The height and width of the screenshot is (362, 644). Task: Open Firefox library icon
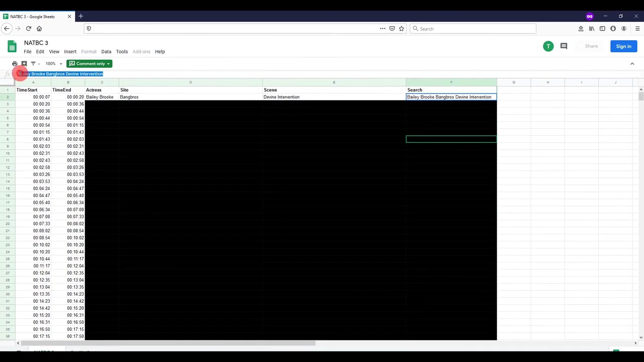point(592,29)
